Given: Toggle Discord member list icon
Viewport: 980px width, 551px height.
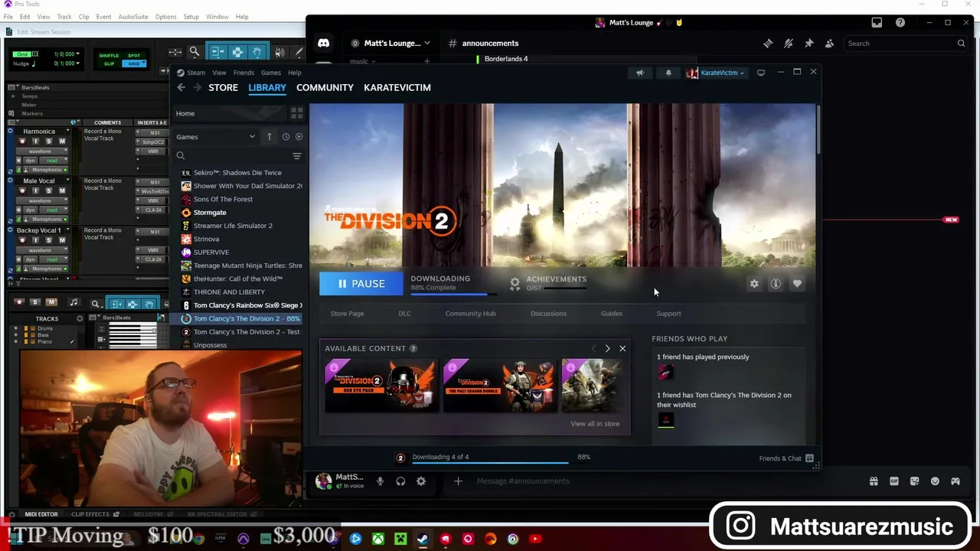Looking at the screenshot, I should pos(829,44).
